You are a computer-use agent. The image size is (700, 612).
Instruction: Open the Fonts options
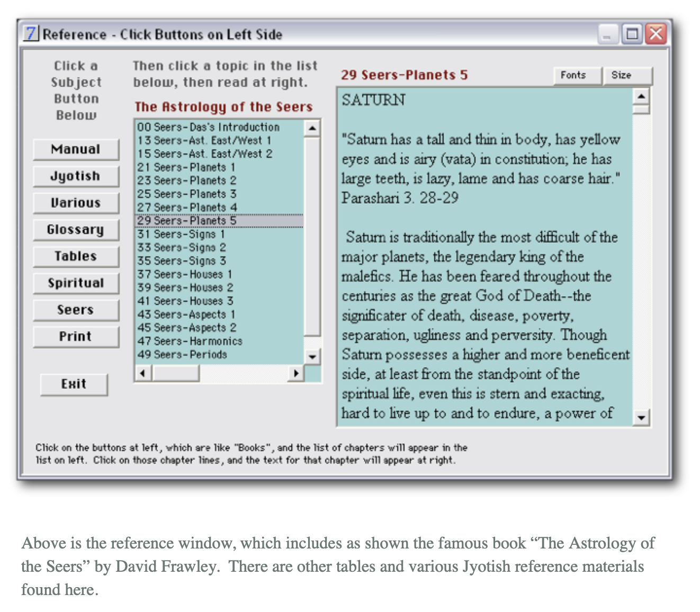[573, 75]
